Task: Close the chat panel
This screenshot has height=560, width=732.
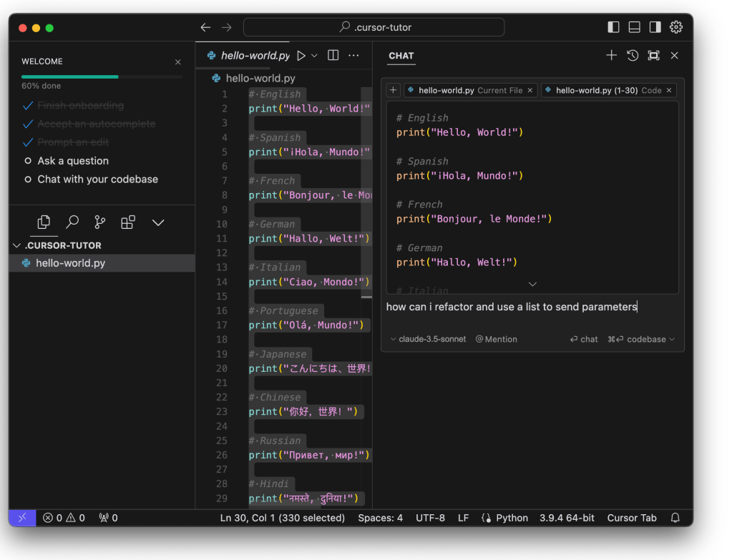Action: (675, 56)
